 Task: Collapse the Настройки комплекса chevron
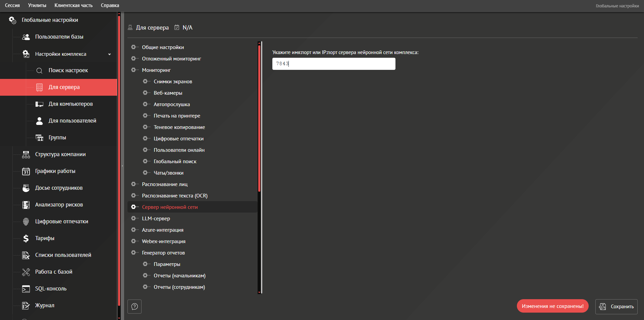tap(109, 54)
